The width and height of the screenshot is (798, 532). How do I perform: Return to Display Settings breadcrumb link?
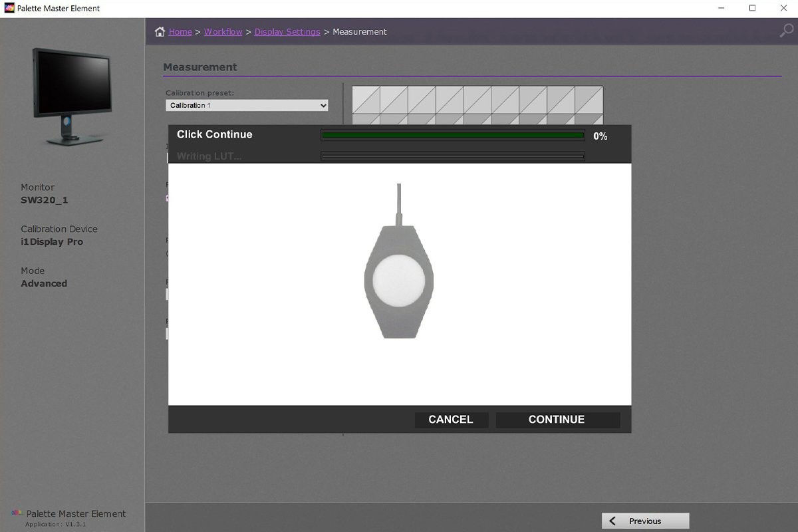point(287,32)
